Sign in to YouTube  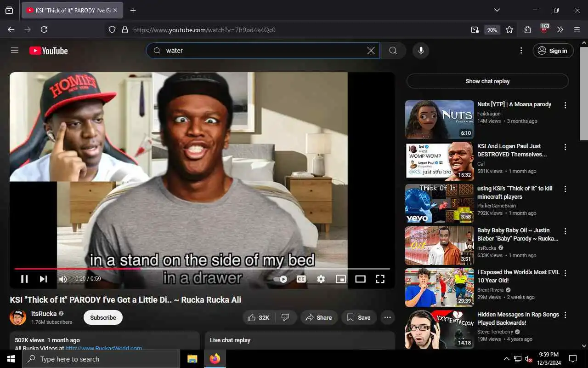[x=553, y=51]
